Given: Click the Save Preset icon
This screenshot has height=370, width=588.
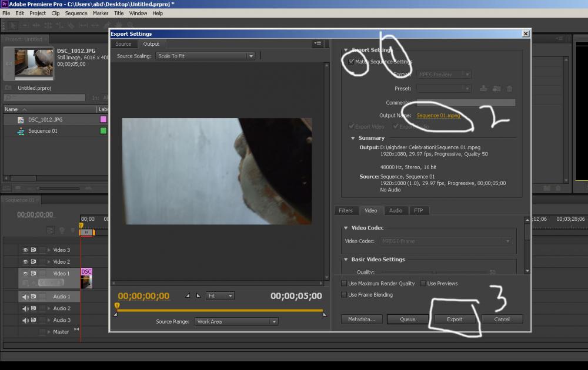Looking at the screenshot, I should tap(483, 89).
